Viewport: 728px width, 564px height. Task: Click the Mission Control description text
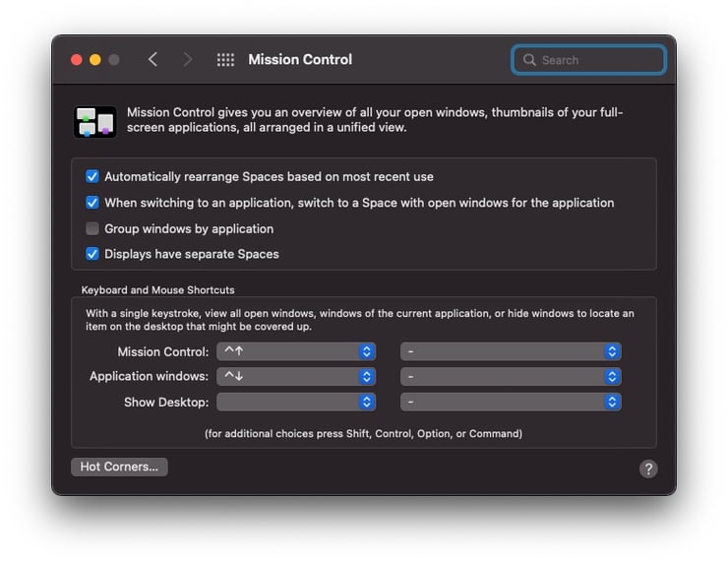point(375,120)
